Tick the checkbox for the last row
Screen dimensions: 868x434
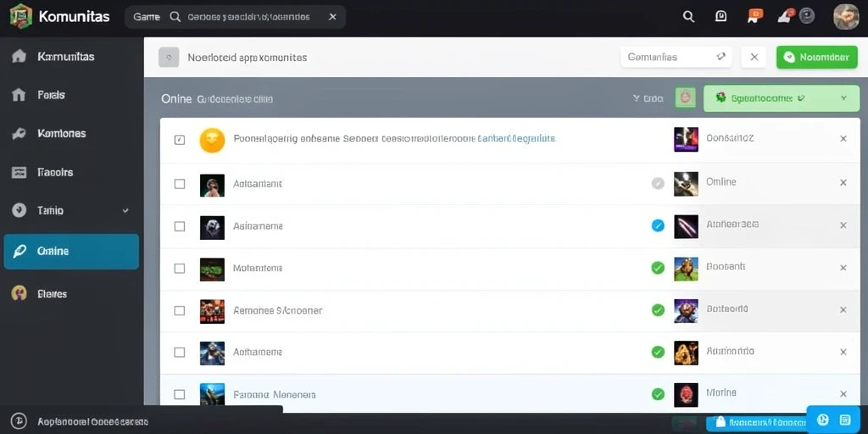[180, 395]
